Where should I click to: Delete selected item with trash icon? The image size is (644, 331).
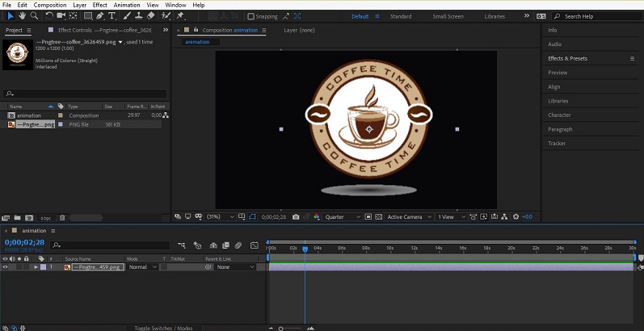[62, 217]
